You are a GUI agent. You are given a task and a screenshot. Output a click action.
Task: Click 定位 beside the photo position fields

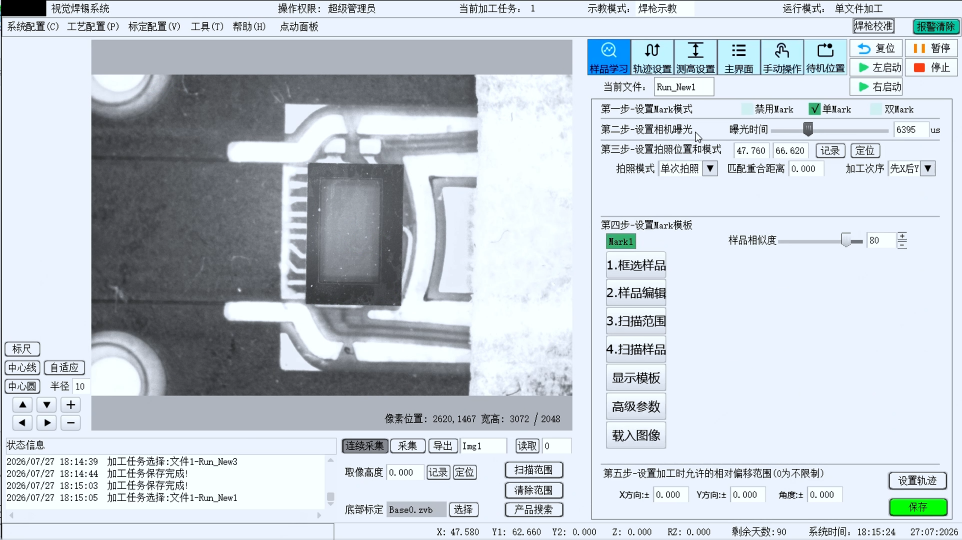coord(865,150)
